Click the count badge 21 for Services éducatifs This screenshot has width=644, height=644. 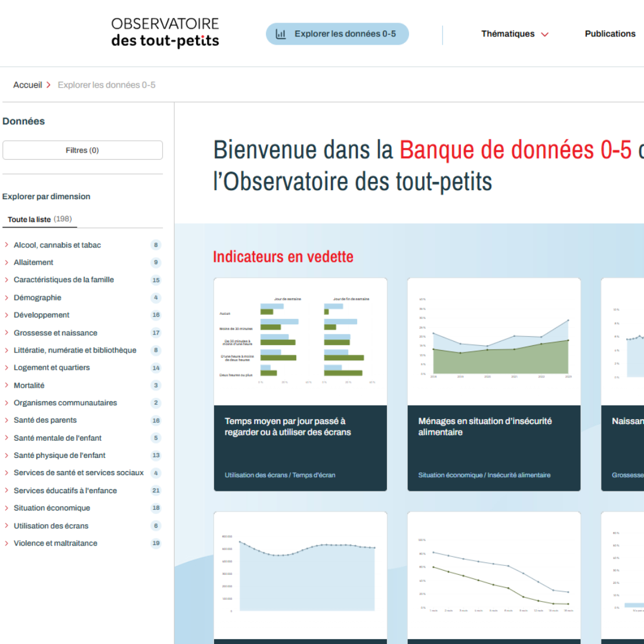(x=156, y=490)
